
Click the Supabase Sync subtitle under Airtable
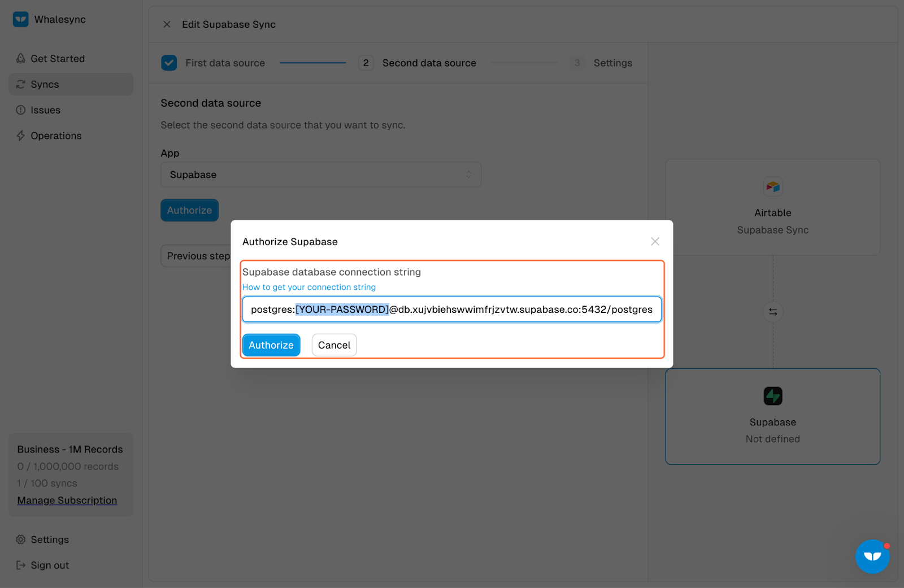773,230
